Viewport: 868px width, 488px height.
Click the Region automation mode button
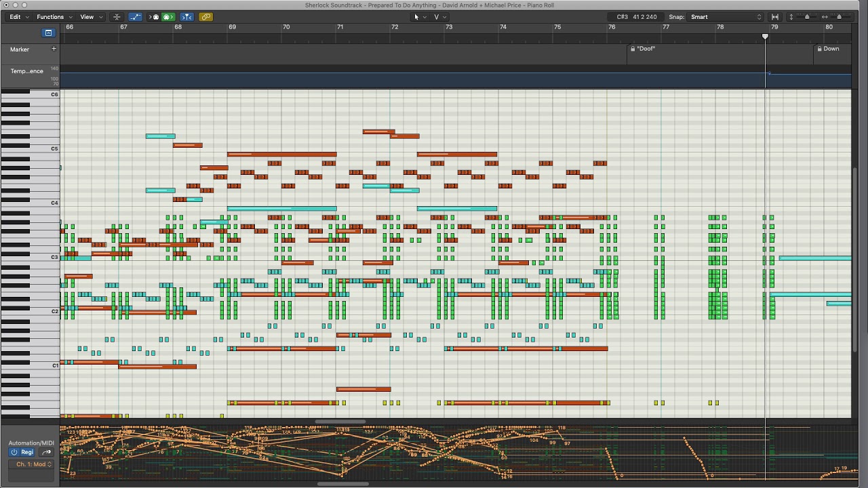[x=27, y=452]
